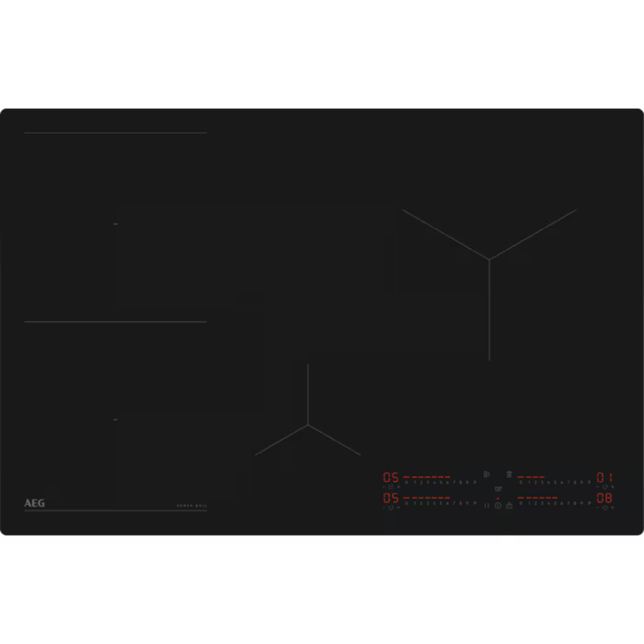Tap timer clock icon under the 01 display
The image size is (644, 644).
[x=605, y=487]
